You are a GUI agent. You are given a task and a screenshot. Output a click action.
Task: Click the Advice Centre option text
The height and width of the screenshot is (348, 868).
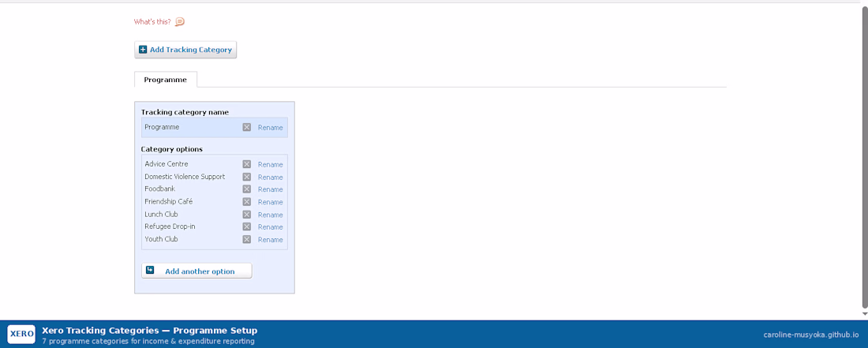[x=166, y=164]
